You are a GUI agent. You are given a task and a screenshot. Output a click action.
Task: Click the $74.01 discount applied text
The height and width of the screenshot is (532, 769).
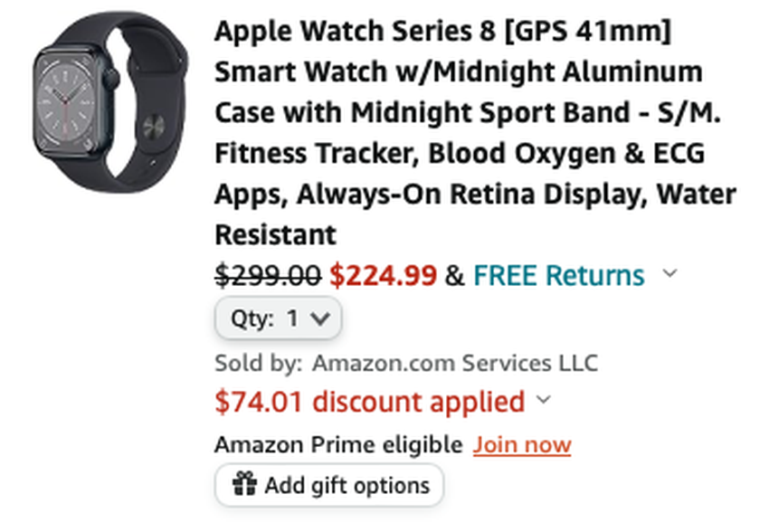[x=369, y=401]
